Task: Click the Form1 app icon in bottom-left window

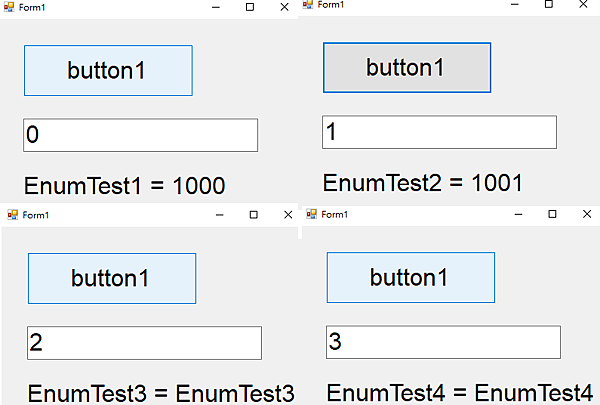Action: (13, 215)
